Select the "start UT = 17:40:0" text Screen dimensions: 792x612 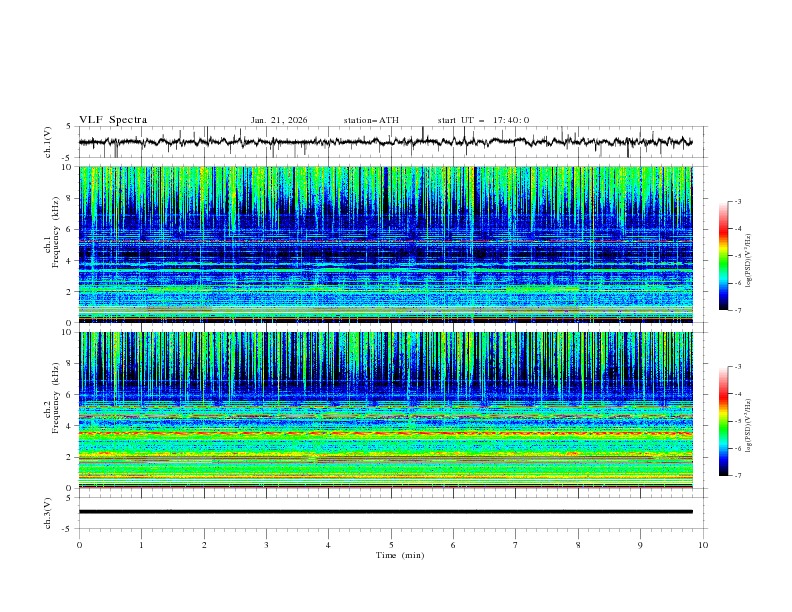point(483,120)
